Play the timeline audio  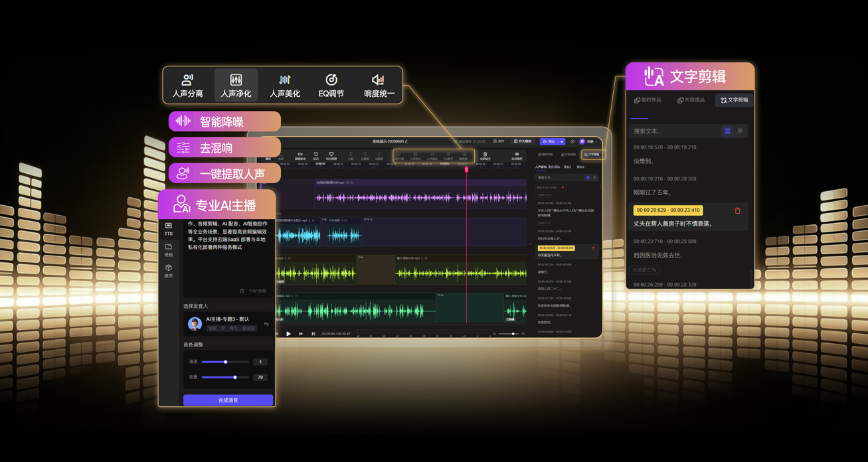click(x=288, y=334)
